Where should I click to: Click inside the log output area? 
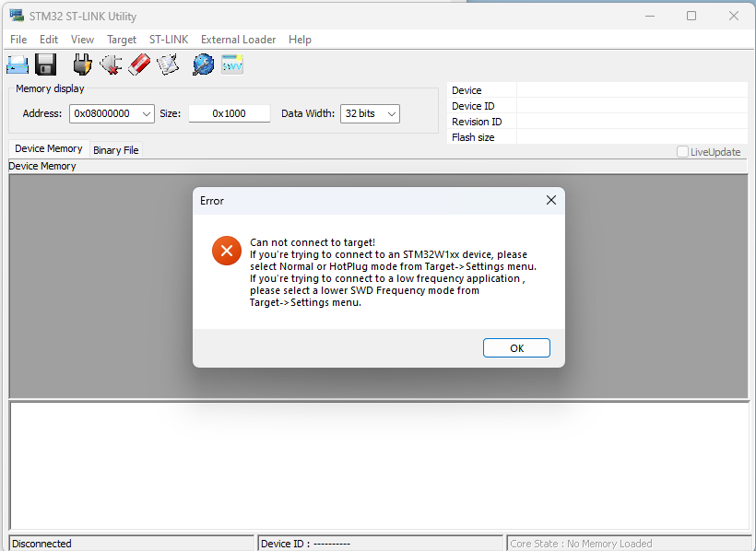(x=379, y=466)
